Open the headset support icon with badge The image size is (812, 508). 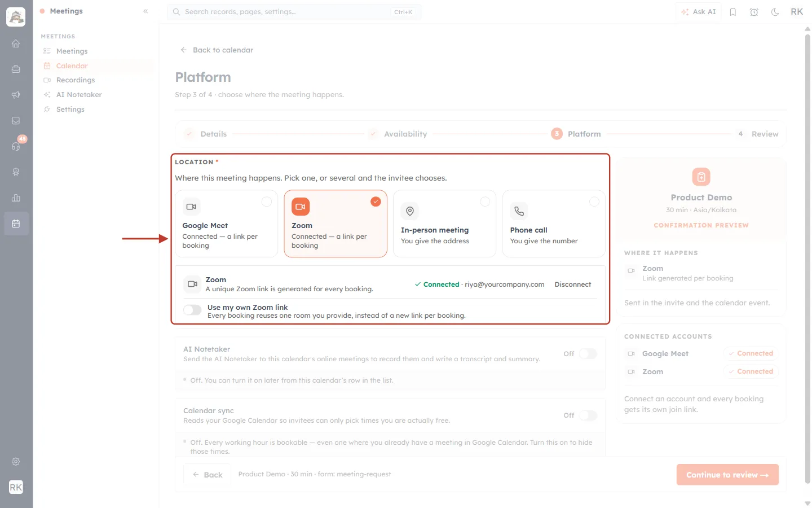(x=16, y=146)
